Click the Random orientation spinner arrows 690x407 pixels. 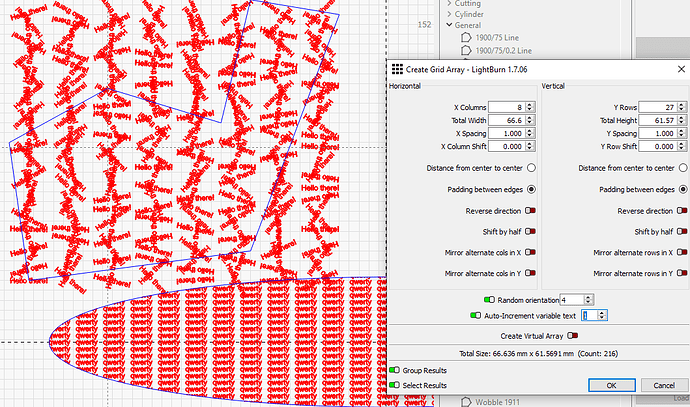589,300
